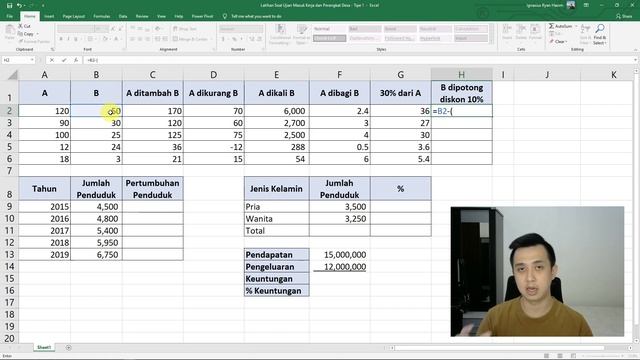Image resolution: width=640 pixels, height=360 pixels.
Task: Open the Name Box dropdown
Action: (32, 60)
